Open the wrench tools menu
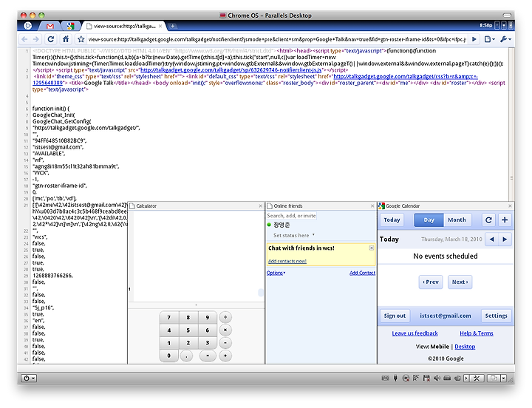 click(x=505, y=39)
